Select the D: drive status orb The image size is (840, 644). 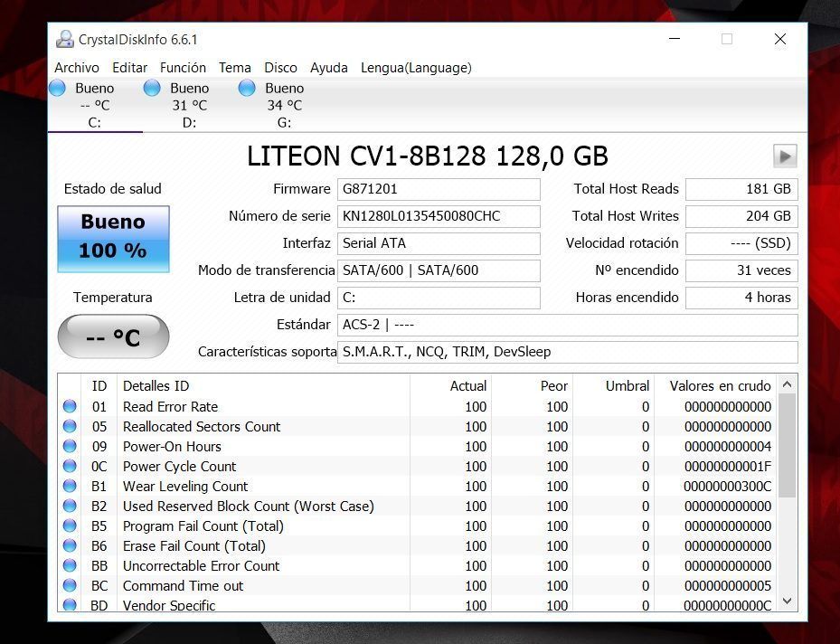152,88
